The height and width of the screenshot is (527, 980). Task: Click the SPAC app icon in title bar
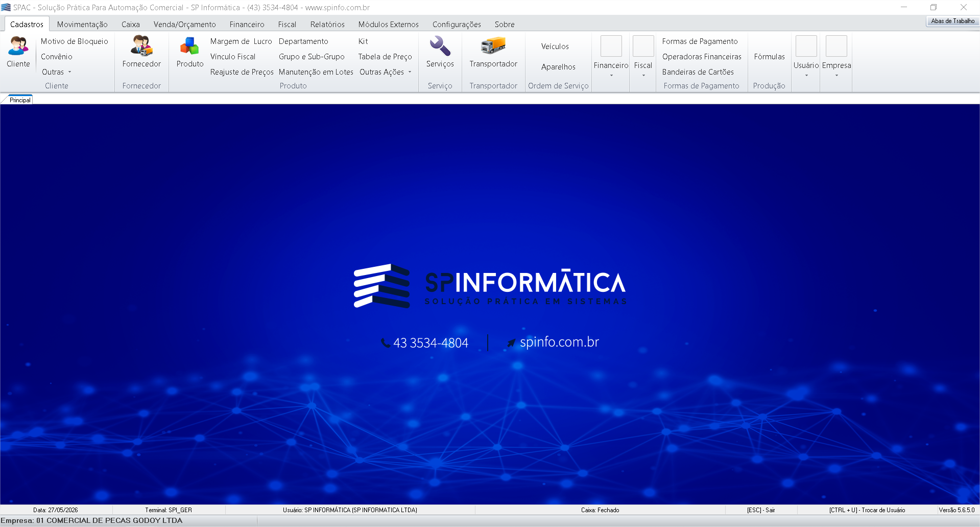(6, 7)
